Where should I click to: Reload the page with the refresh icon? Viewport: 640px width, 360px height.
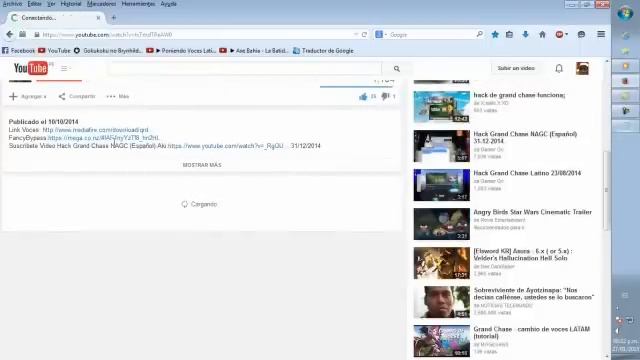coord(364,35)
